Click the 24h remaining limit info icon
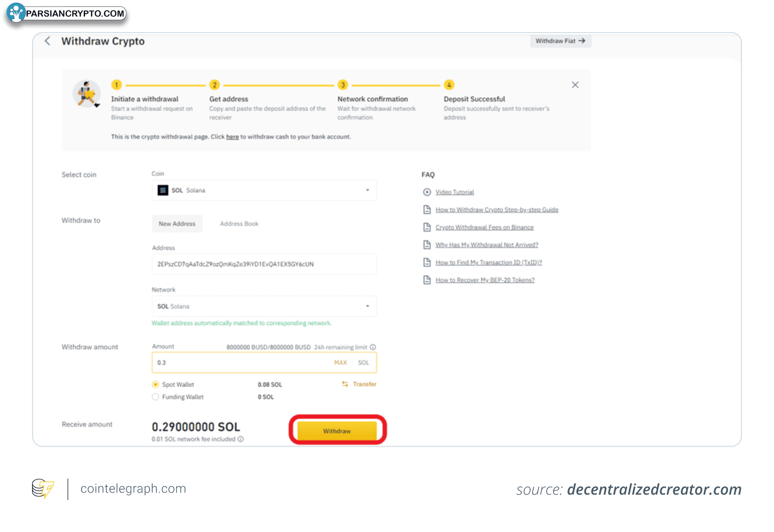The height and width of the screenshot is (532, 774). point(373,347)
